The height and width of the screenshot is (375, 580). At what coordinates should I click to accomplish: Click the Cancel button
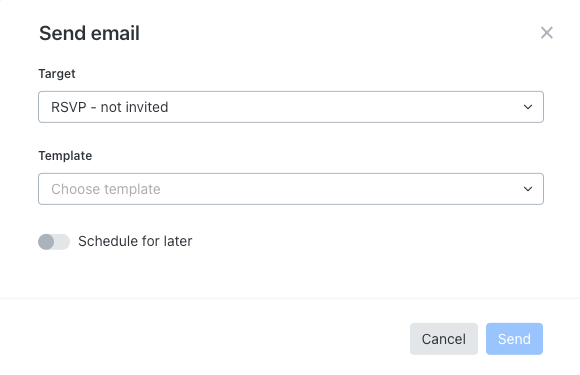coord(444,339)
